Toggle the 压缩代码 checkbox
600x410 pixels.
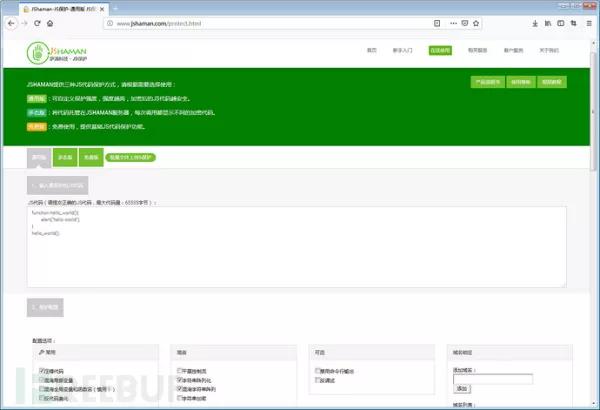(x=42, y=370)
